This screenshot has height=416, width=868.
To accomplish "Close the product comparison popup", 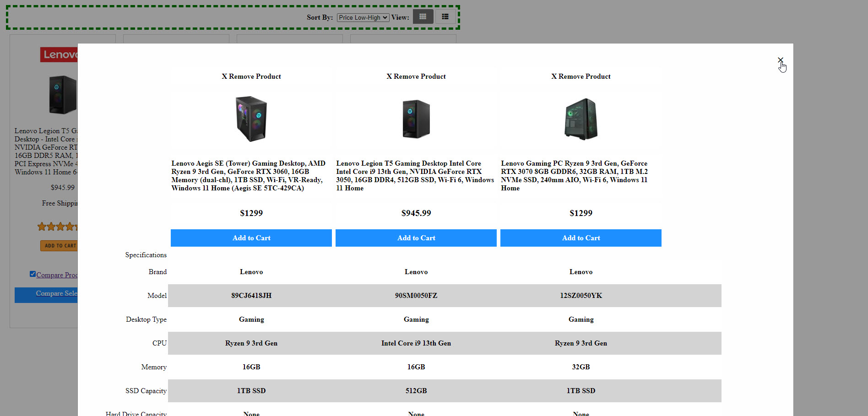I will point(780,60).
